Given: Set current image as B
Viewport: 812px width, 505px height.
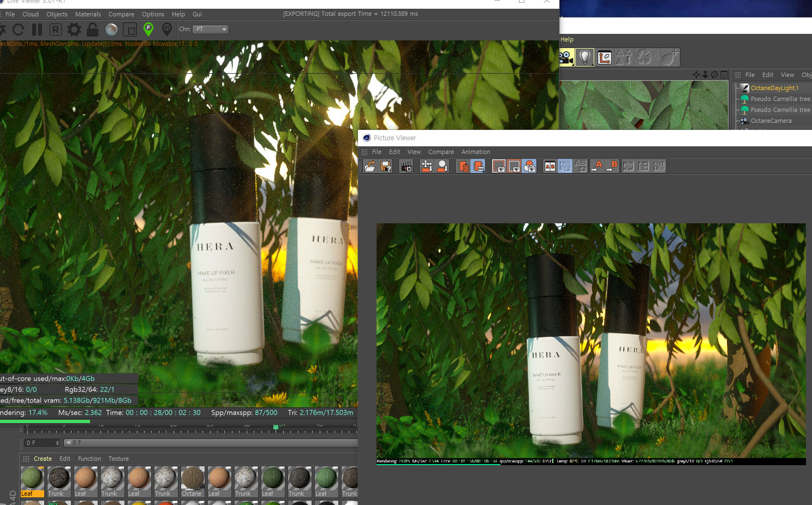Looking at the screenshot, I should [x=612, y=166].
